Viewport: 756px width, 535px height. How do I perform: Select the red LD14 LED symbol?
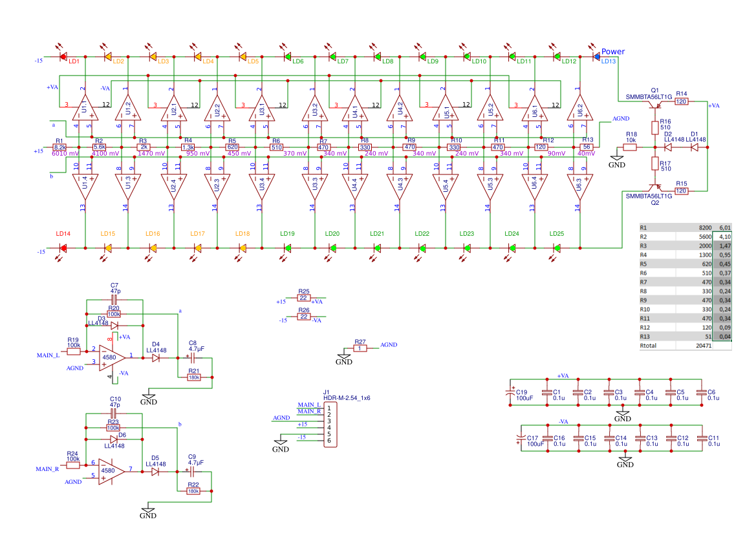[x=63, y=249]
